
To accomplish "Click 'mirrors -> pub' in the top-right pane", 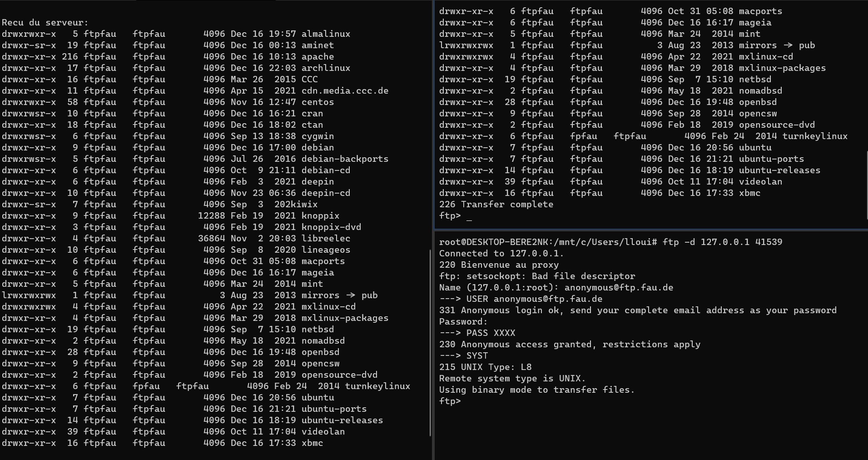I will pyautogui.click(x=777, y=45).
